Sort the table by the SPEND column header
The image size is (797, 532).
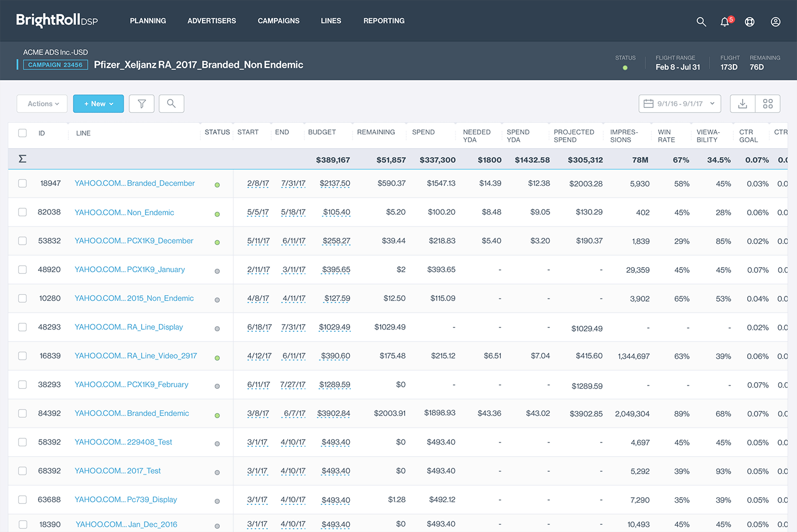[423, 132]
